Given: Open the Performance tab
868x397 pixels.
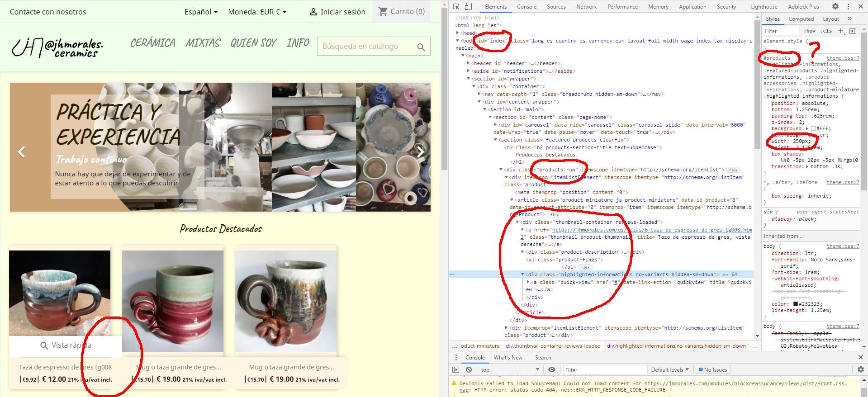Looking at the screenshot, I should point(622,7).
